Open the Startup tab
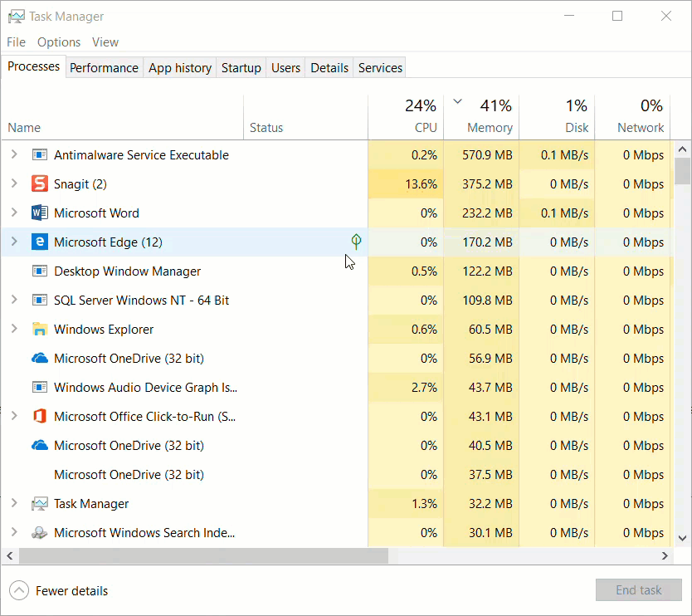Image resolution: width=692 pixels, height=616 pixels. pos(241,68)
